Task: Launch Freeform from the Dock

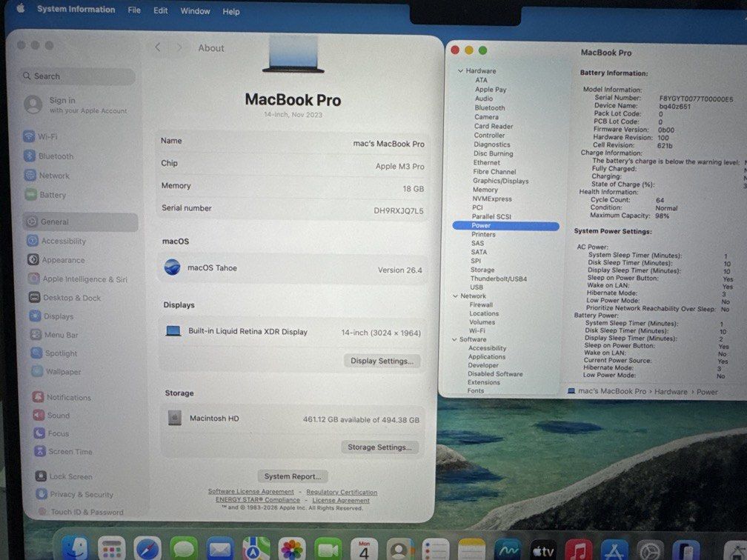Action: (x=508, y=551)
